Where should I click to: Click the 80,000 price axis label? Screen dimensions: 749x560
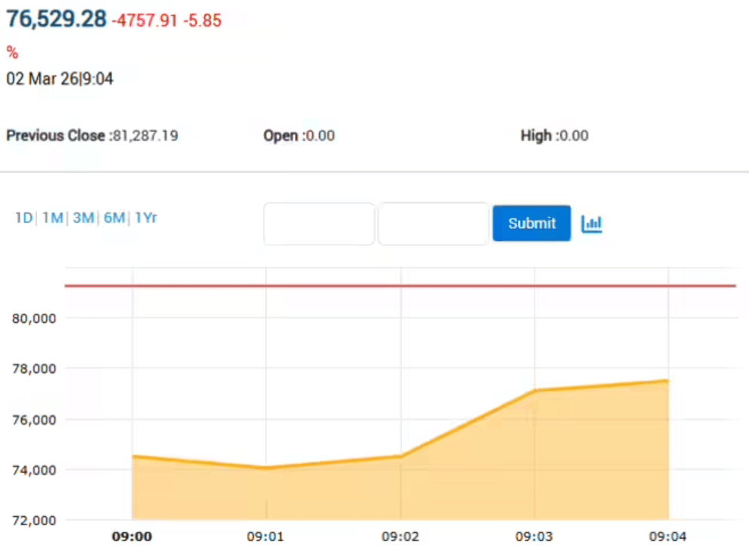click(x=35, y=318)
